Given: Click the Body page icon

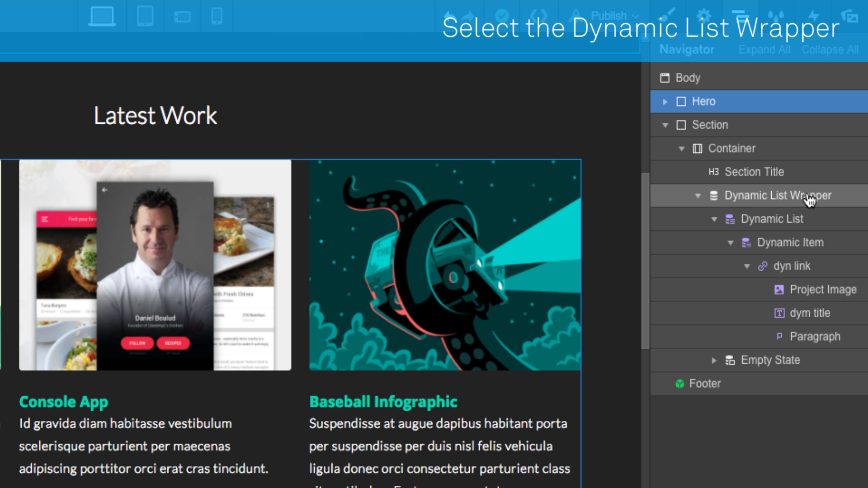Looking at the screenshot, I should pos(665,78).
